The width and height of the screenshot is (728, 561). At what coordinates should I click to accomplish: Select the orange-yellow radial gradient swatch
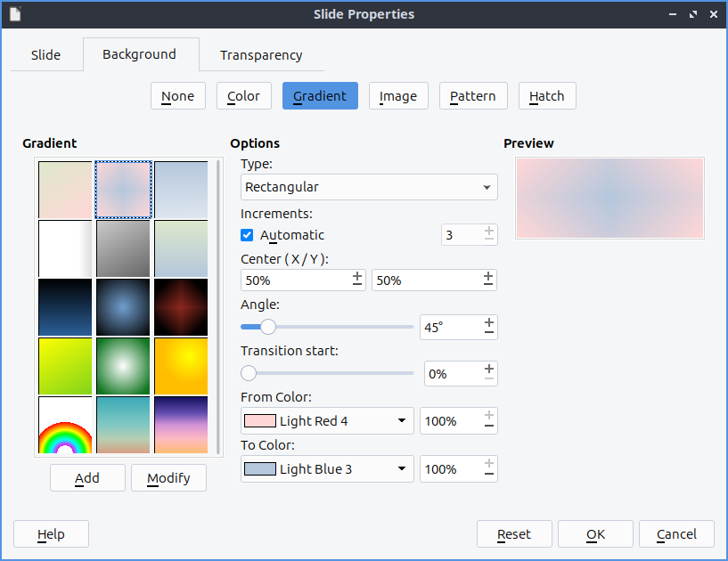(x=181, y=366)
